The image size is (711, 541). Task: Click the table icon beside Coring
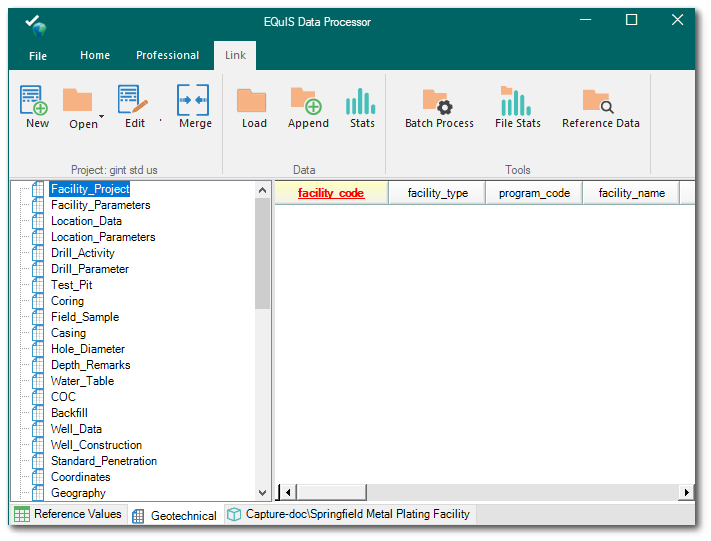(38, 301)
